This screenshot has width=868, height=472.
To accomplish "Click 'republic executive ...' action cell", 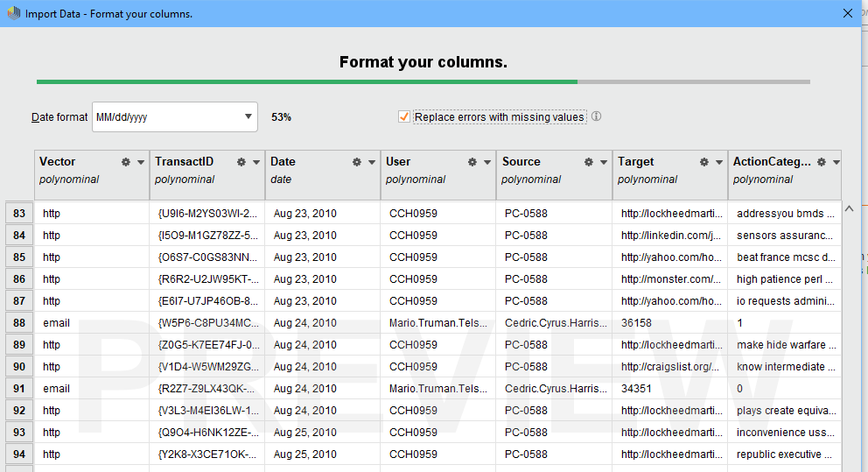I will 784,454.
